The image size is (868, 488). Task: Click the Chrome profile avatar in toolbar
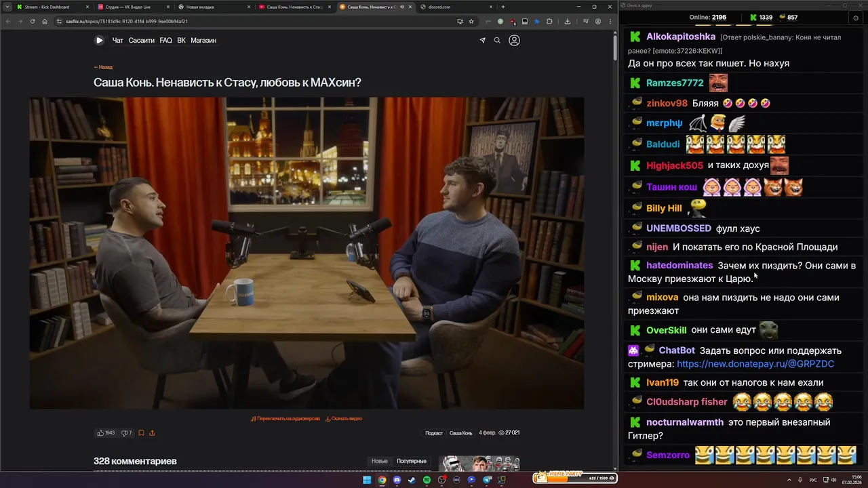(x=599, y=21)
